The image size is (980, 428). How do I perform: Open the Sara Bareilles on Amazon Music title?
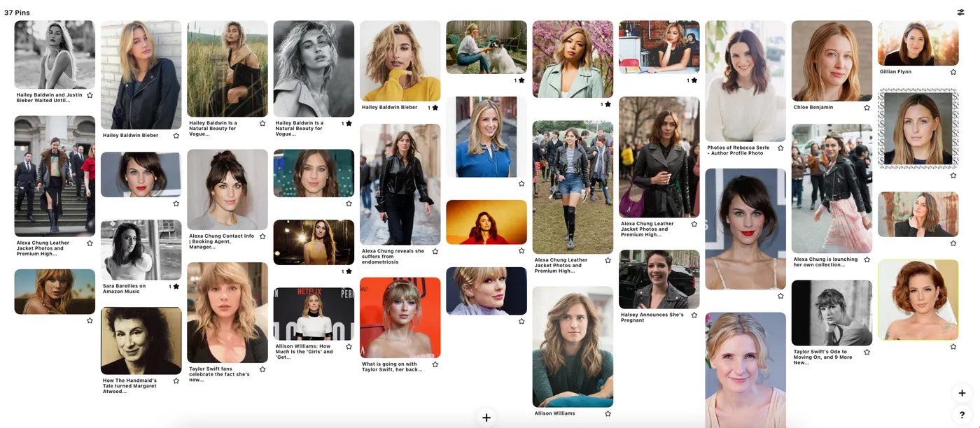tap(125, 289)
